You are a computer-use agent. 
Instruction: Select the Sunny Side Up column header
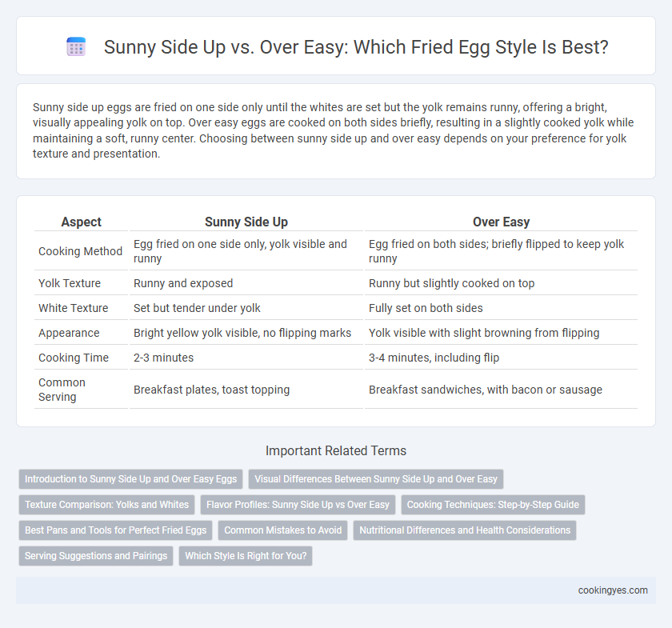click(x=246, y=222)
